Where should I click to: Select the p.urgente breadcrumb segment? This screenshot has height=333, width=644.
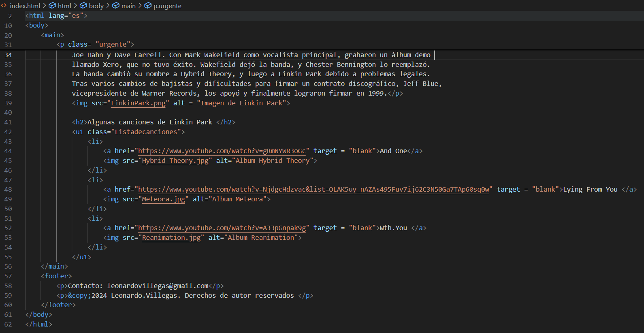point(167,6)
